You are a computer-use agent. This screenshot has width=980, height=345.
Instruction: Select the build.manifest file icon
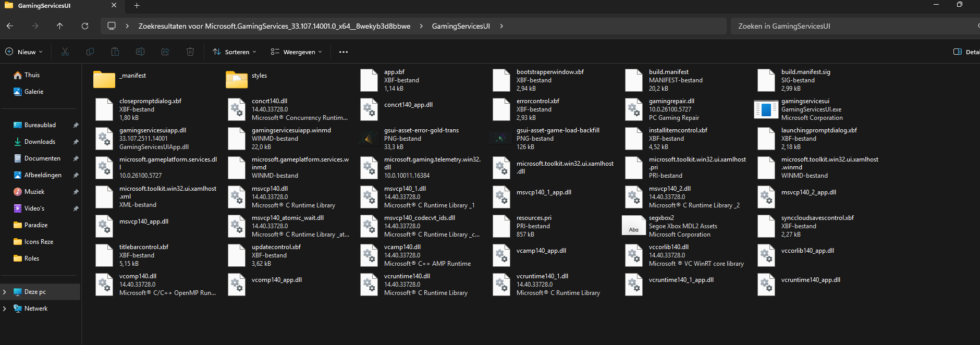[634, 80]
